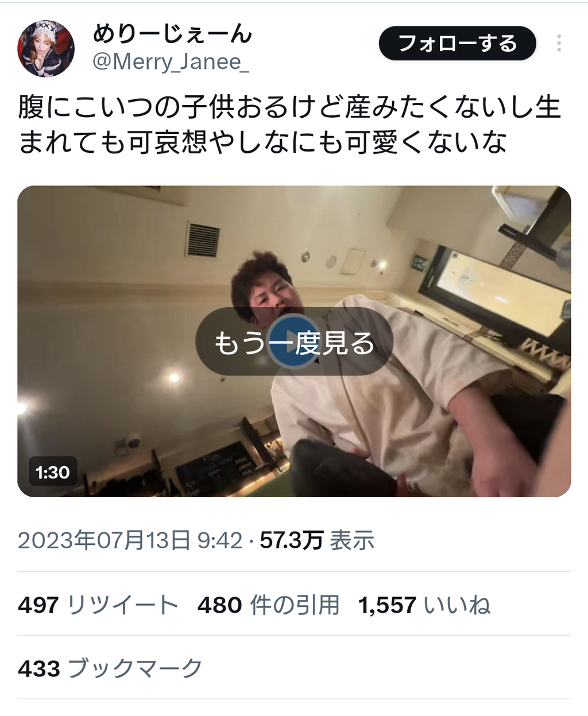Open the めりーじぇーん profile avatar
Image resolution: width=588 pixels, height=716 pixels.
tap(46, 49)
